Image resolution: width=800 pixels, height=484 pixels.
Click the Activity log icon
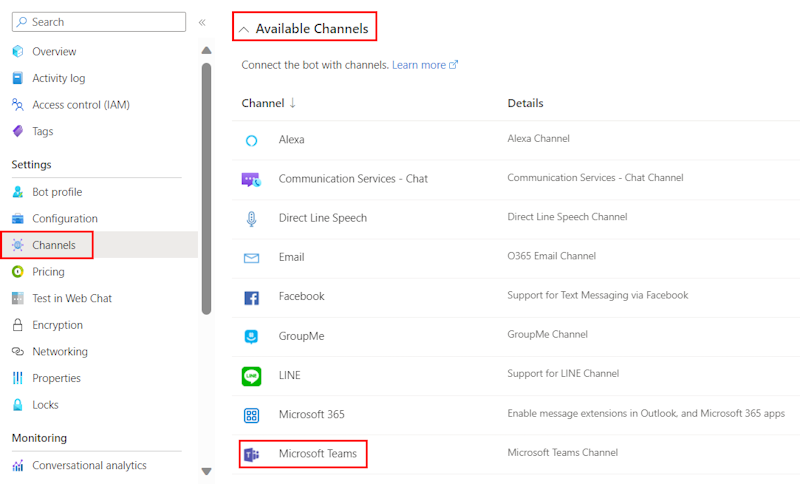point(18,78)
